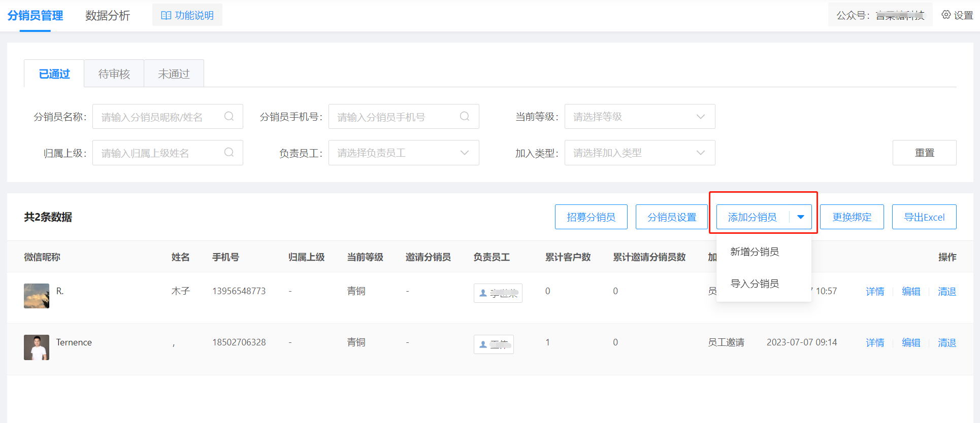The height and width of the screenshot is (423, 980).
Task: Open the 加入类型 select dropdown
Action: point(640,153)
